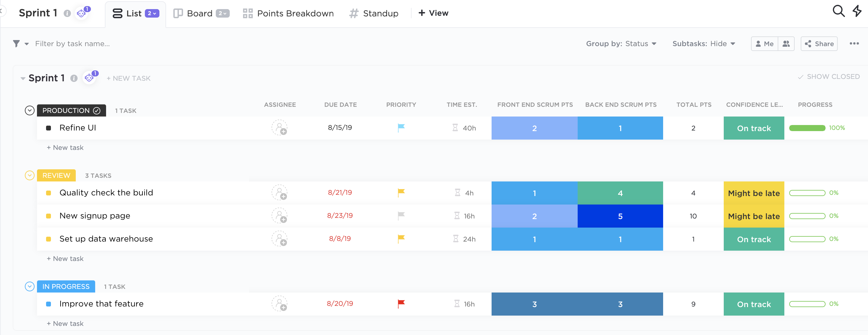Click + NEW TASK beside Sprint 1

click(129, 78)
